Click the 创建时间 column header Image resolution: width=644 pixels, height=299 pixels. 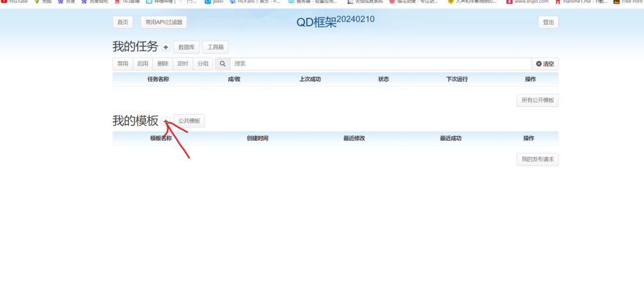(257, 139)
